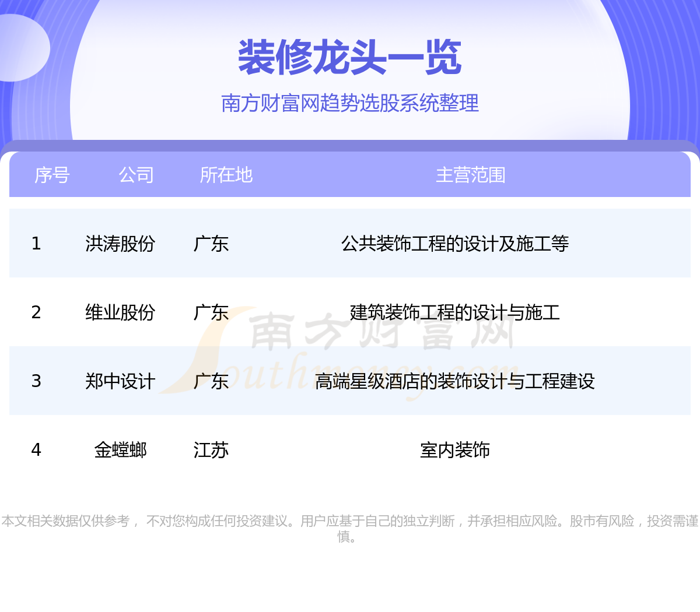
Task: Click row number 4 cell
Action: [36, 450]
